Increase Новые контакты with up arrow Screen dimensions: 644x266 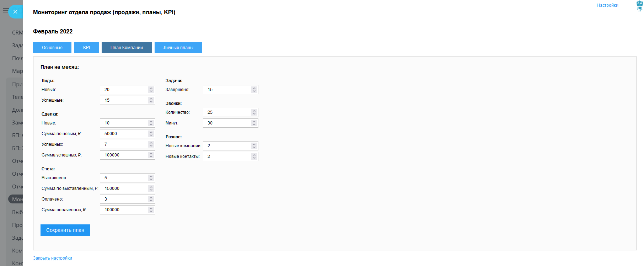(254, 155)
